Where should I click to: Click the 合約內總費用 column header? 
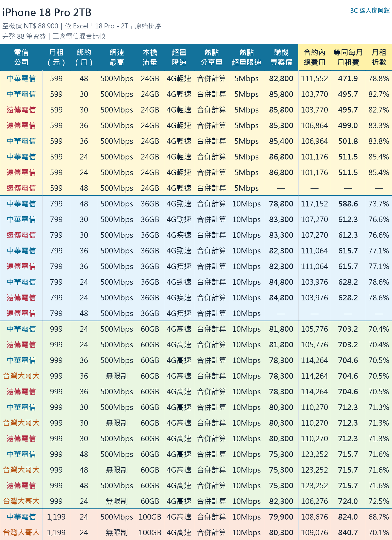315,57
